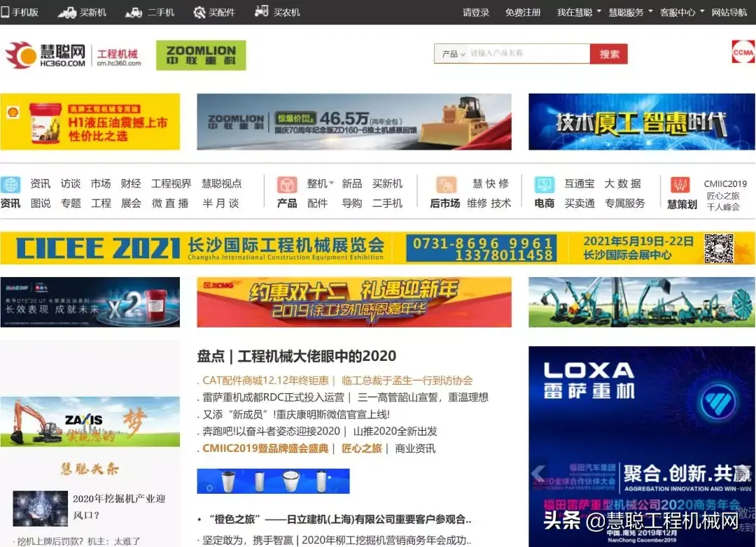Image resolution: width=756 pixels, height=547 pixels.
Task: Open 山推2020全新出发 link
Action: pos(395,431)
